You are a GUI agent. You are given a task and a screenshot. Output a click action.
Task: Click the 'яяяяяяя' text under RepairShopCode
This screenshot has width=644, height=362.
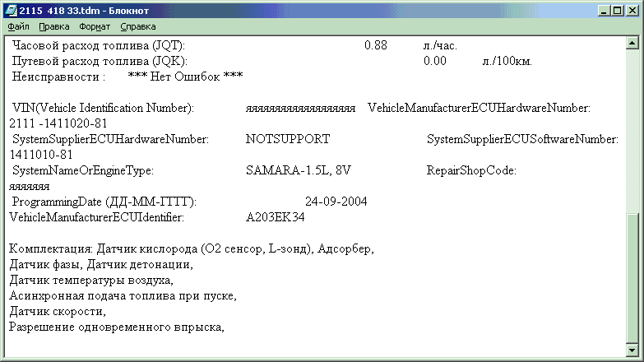pos(29,187)
